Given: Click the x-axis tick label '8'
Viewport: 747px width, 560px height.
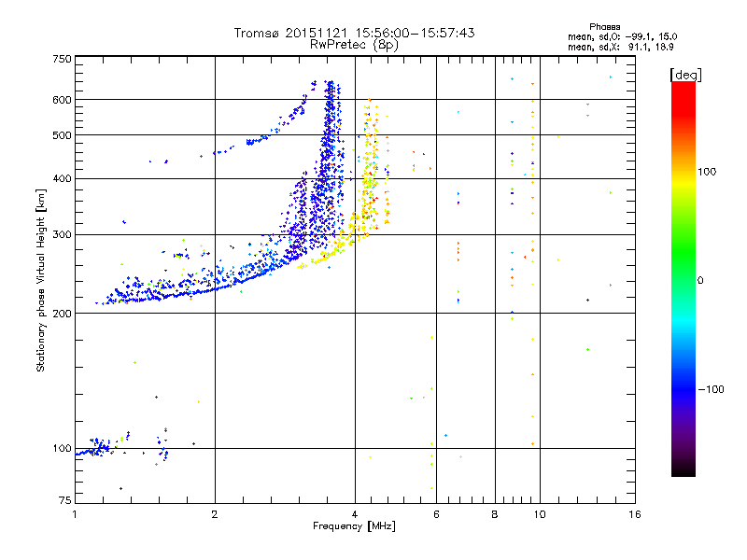Looking at the screenshot, I should (495, 514).
